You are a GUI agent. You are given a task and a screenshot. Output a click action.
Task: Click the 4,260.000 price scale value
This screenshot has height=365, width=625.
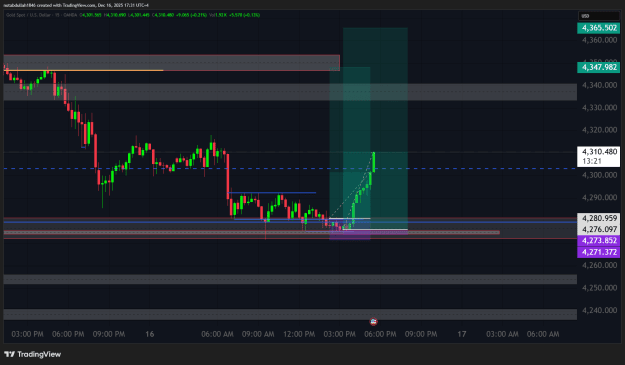coord(599,265)
